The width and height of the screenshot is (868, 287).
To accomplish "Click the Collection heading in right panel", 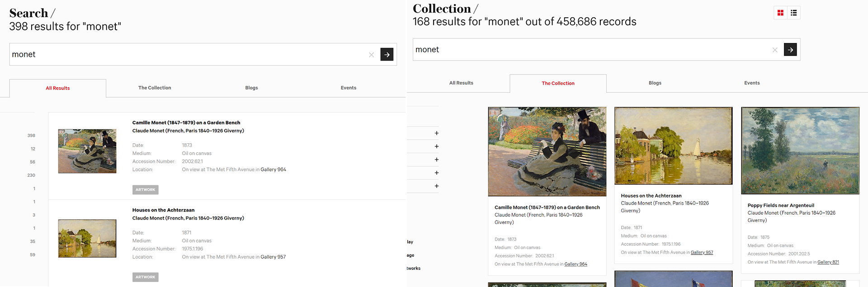I will [x=442, y=9].
